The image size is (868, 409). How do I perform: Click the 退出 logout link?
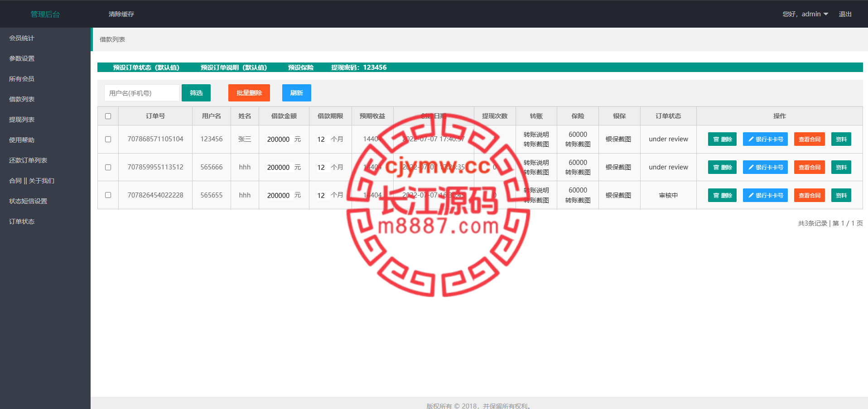(x=845, y=14)
